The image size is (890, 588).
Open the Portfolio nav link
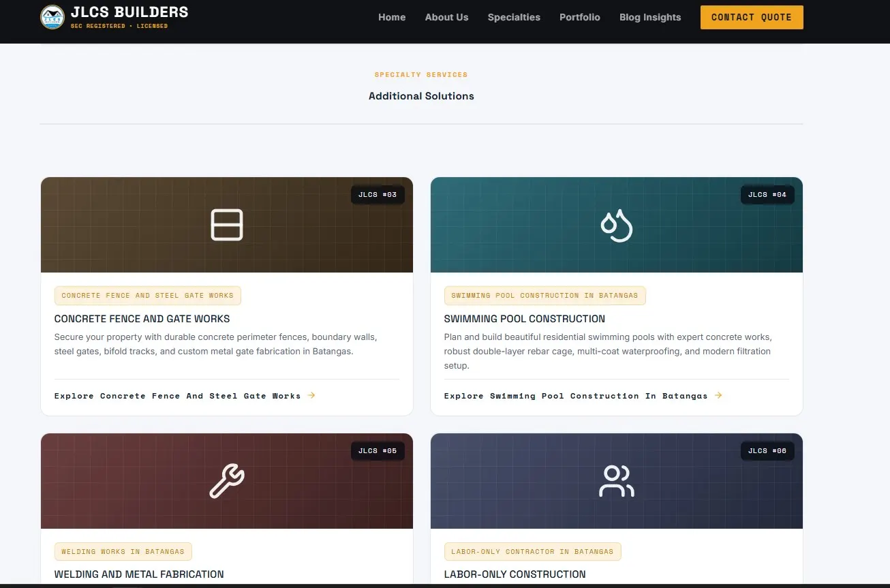click(x=580, y=17)
